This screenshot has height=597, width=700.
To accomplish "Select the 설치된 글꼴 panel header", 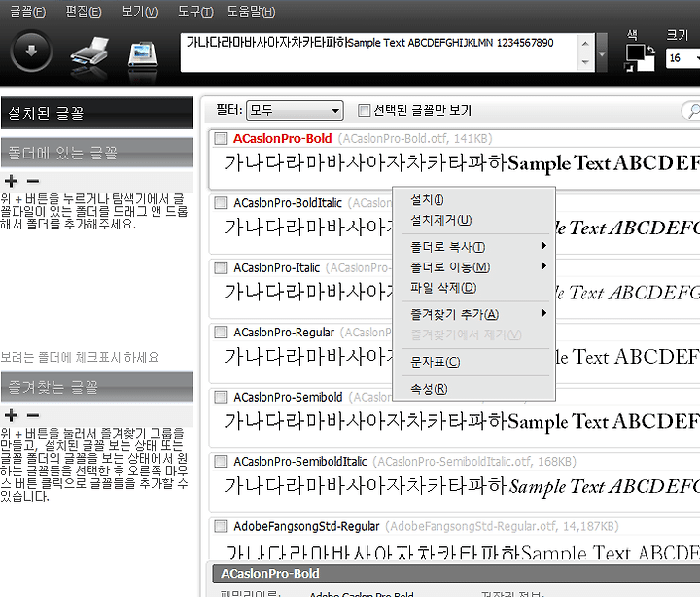I will [x=97, y=113].
